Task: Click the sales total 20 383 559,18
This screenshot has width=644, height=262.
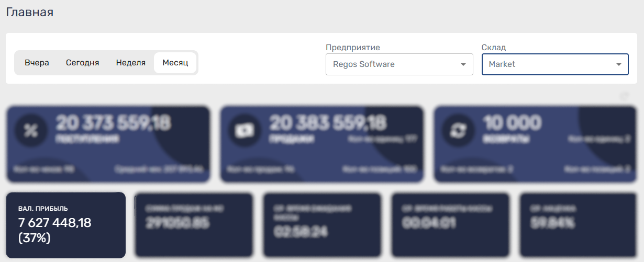Action: [328, 123]
